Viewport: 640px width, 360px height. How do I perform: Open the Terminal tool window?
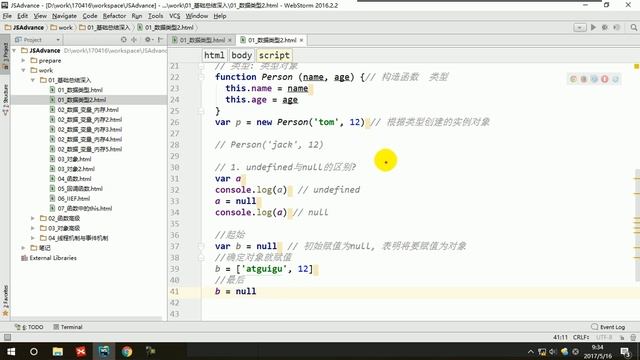pyautogui.click(x=68, y=327)
